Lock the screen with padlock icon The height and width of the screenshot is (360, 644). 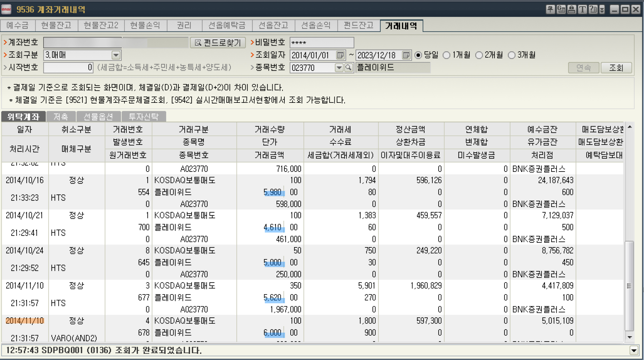point(572,10)
